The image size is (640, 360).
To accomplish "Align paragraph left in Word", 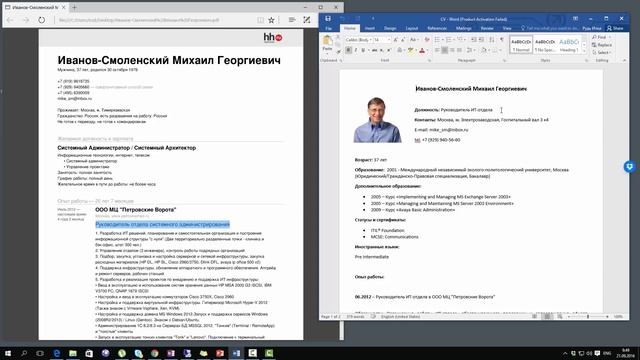I will [x=437, y=50].
